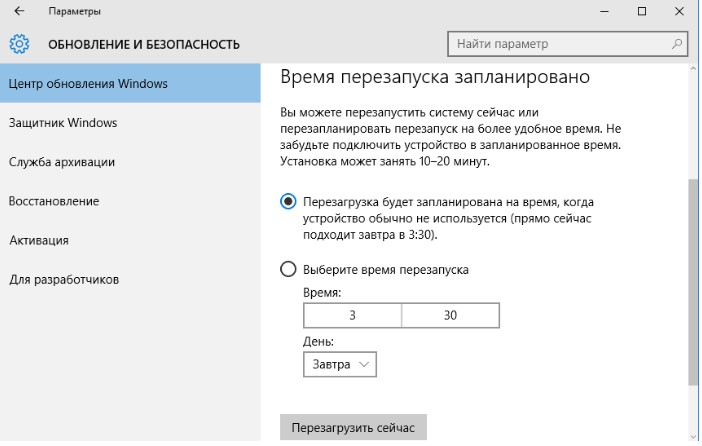Click 'Перезагрузить сейчас' button

pyautogui.click(x=353, y=428)
